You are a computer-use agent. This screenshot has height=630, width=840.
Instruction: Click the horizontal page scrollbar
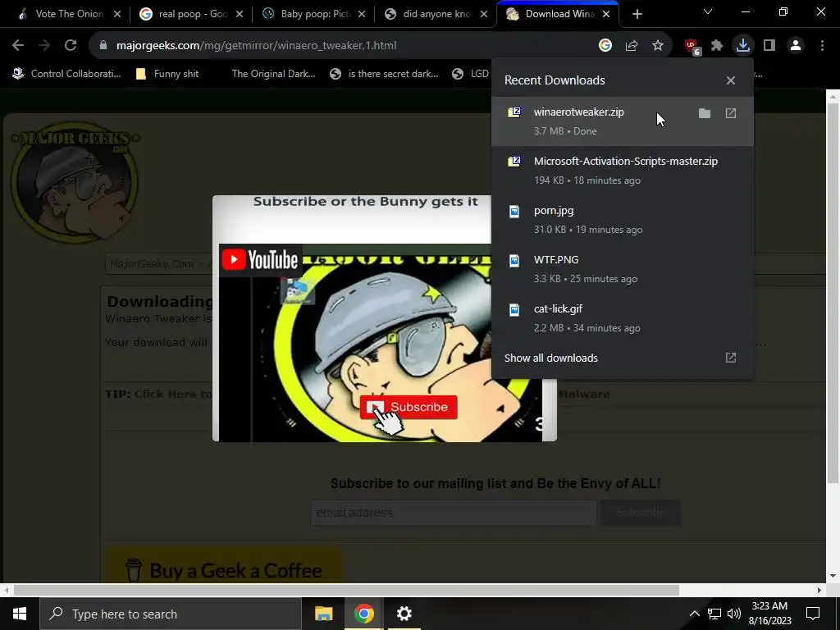[x=347, y=590]
